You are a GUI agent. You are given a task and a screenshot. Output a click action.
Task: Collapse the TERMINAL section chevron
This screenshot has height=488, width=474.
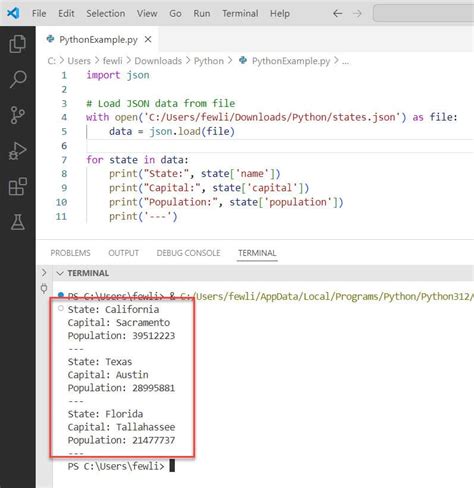60,273
